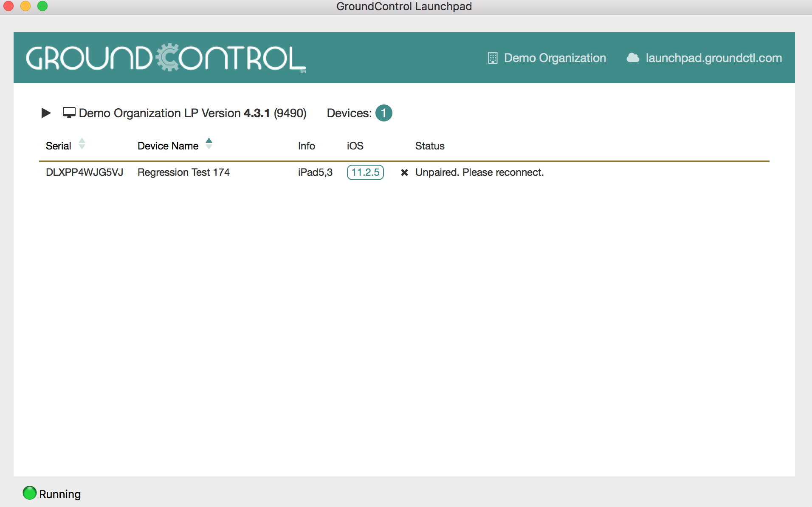Maximize the window with green button
812x507 pixels.
42,6
